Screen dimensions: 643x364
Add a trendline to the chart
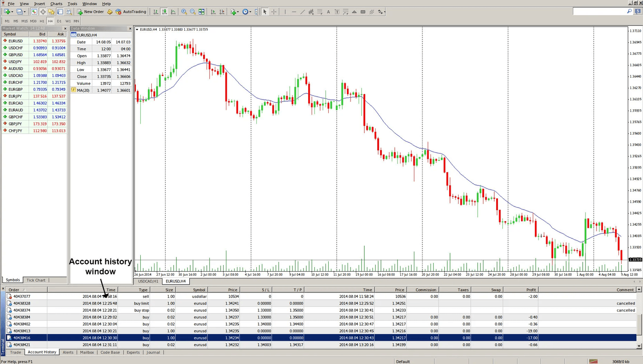pos(302,12)
